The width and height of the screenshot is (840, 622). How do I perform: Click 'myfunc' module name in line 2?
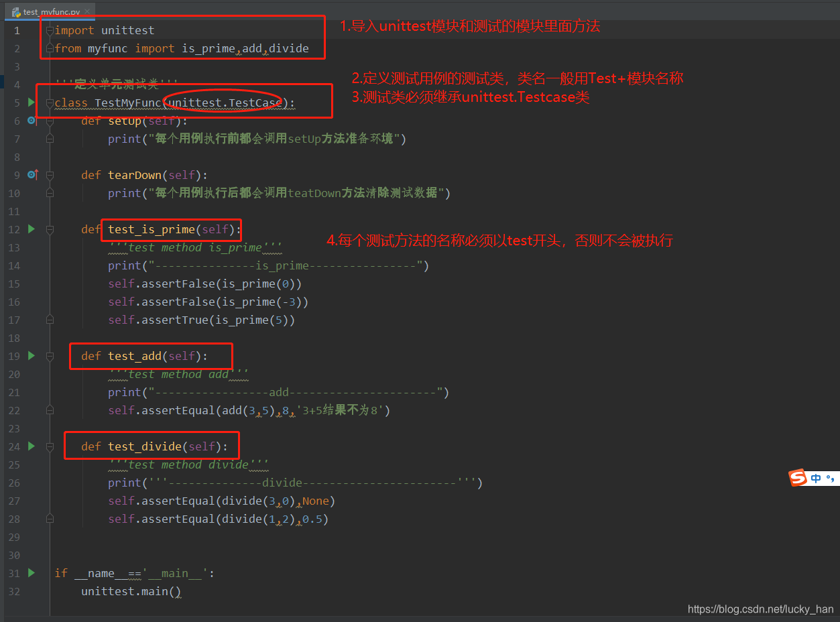coord(108,48)
